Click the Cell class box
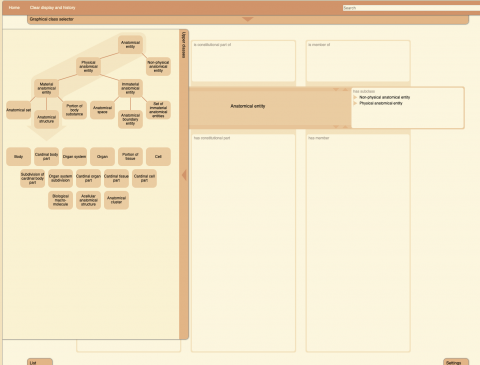The width and height of the screenshot is (480, 365). pos(158,157)
